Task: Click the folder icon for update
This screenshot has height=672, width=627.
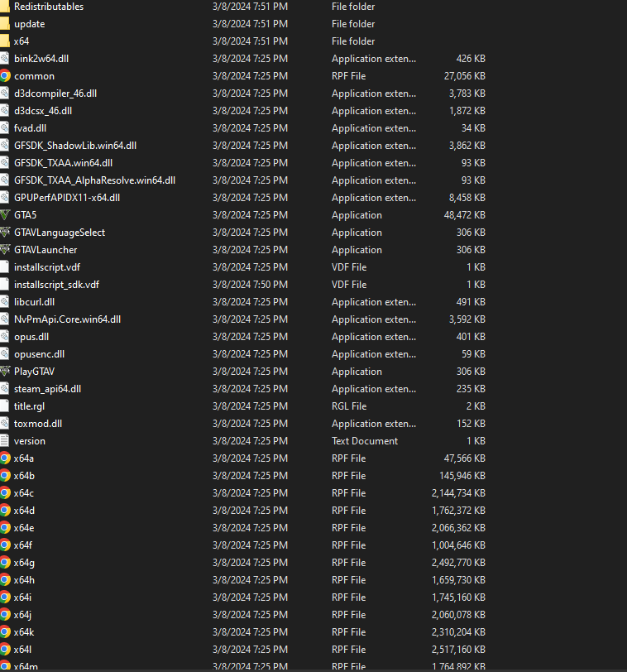Action: pyautogui.click(x=5, y=23)
